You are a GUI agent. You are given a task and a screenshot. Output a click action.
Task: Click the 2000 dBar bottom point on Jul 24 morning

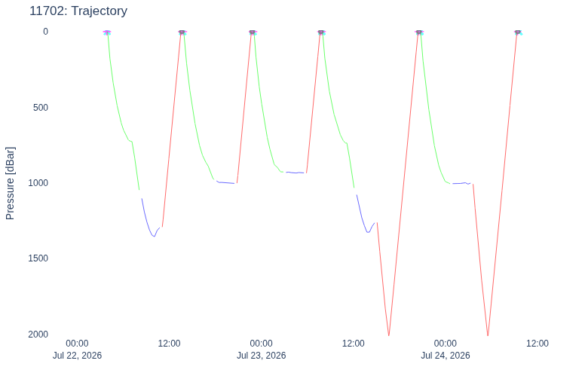click(x=488, y=335)
